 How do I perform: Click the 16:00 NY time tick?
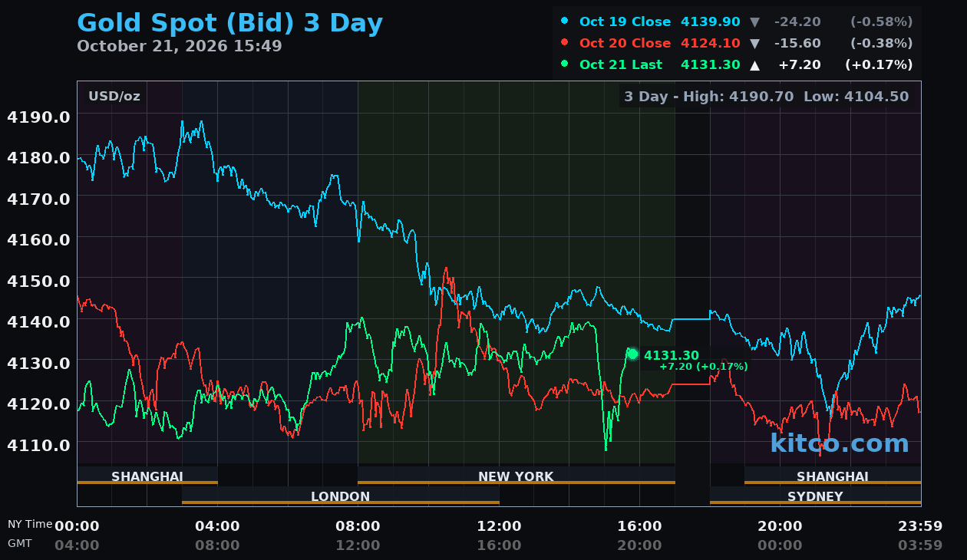[x=639, y=526]
